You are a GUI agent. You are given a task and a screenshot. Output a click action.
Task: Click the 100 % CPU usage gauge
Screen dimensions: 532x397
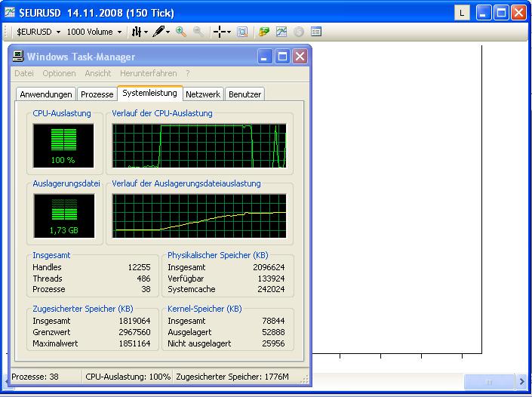pos(63,146)
